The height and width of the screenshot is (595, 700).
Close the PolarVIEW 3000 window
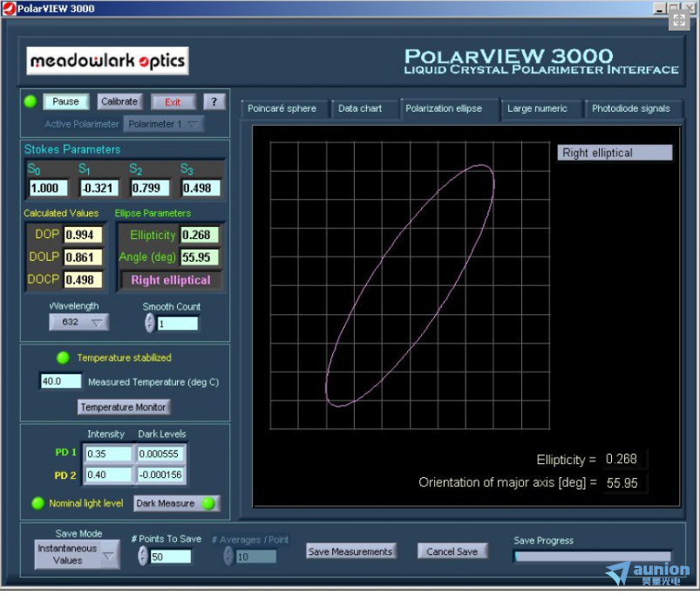[690, 9]
